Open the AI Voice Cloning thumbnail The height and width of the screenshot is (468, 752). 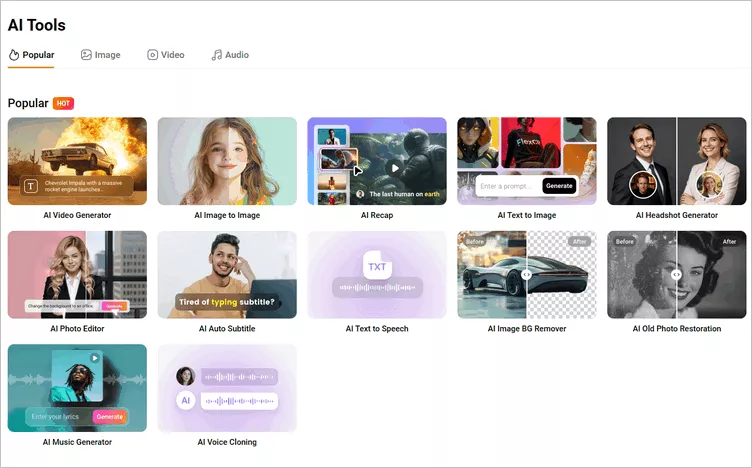tap(227, 388)
